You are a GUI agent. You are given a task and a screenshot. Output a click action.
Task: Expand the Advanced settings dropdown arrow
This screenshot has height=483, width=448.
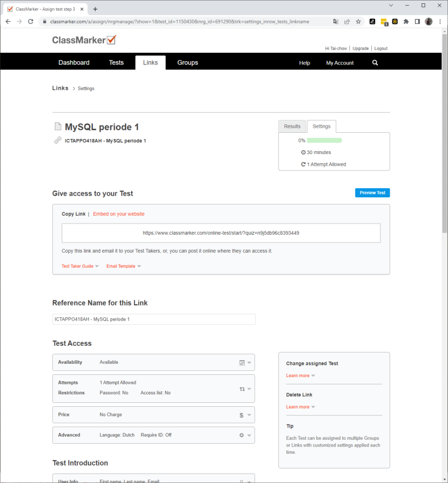coord(249,435)
